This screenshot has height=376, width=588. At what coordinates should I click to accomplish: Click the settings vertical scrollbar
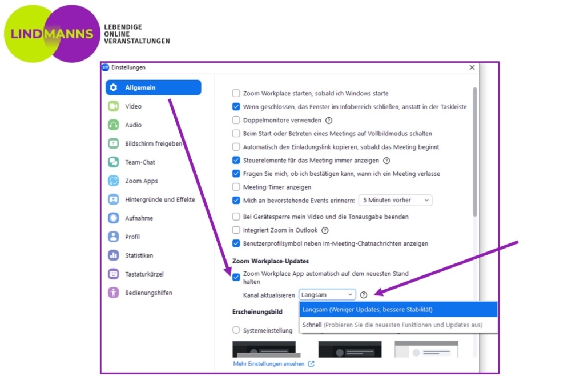(x=475, y=152)
